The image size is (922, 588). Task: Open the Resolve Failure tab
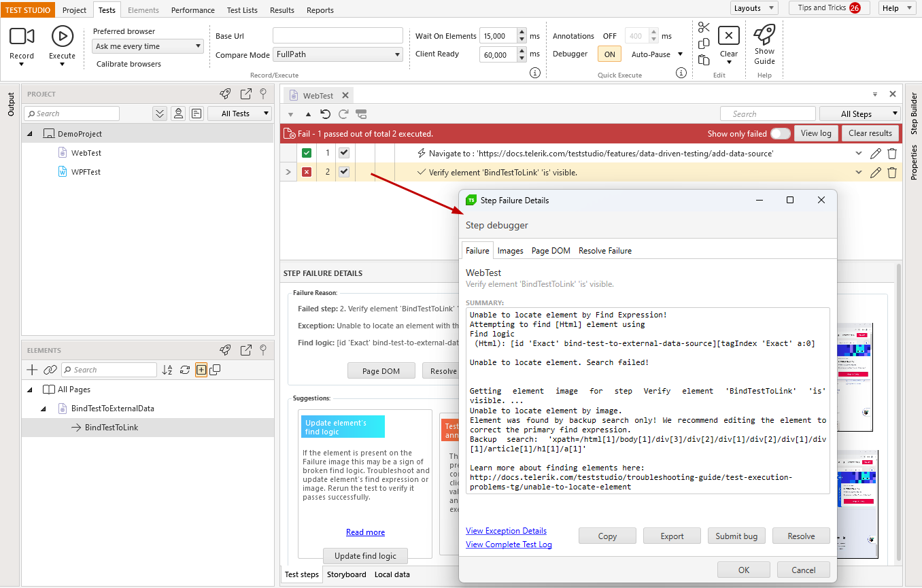click(x=605, y=251)
